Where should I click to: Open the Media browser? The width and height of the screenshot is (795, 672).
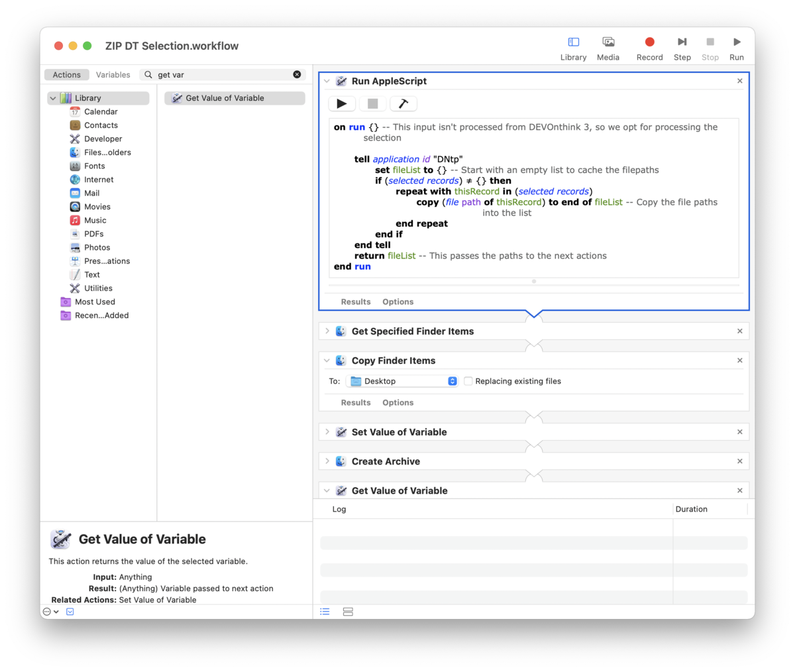[608, 42]
